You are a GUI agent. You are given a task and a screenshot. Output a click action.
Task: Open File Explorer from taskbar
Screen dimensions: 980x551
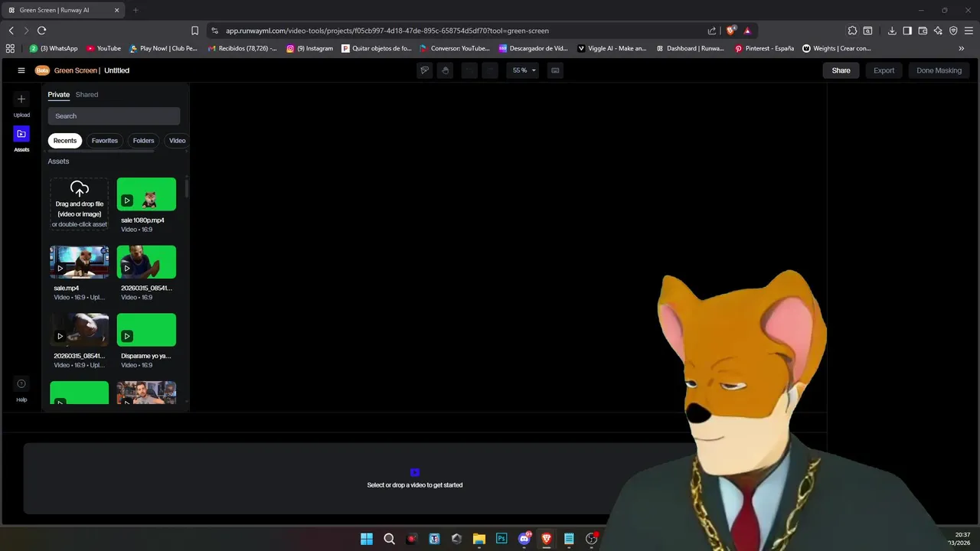pyautogui.click(x=479, y=539)
